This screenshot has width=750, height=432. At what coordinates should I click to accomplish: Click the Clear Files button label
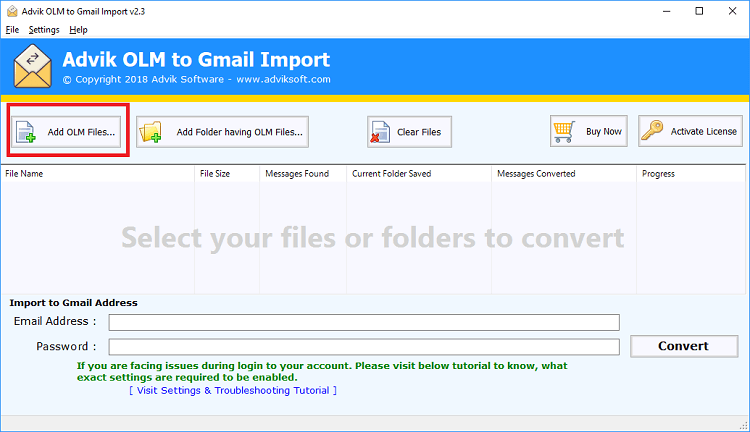pyautogui.click(x=419, y=132)
